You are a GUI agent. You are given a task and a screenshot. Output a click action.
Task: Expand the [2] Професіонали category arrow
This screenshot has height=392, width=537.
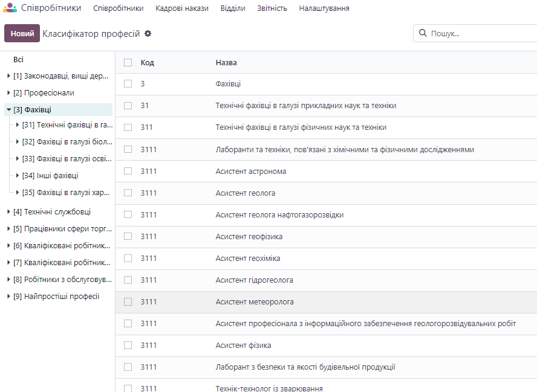(8, 92)
